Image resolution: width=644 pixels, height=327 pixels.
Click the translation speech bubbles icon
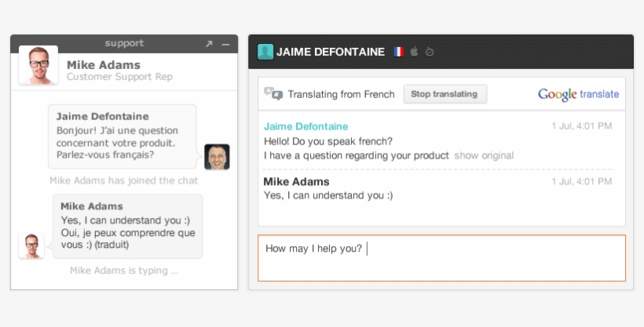[273, 93]
